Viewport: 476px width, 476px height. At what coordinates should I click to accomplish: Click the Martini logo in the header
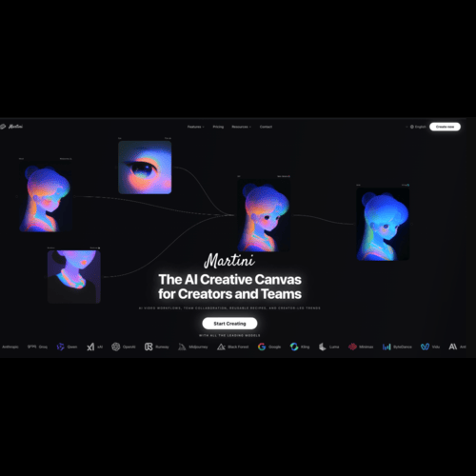point(11,127)
